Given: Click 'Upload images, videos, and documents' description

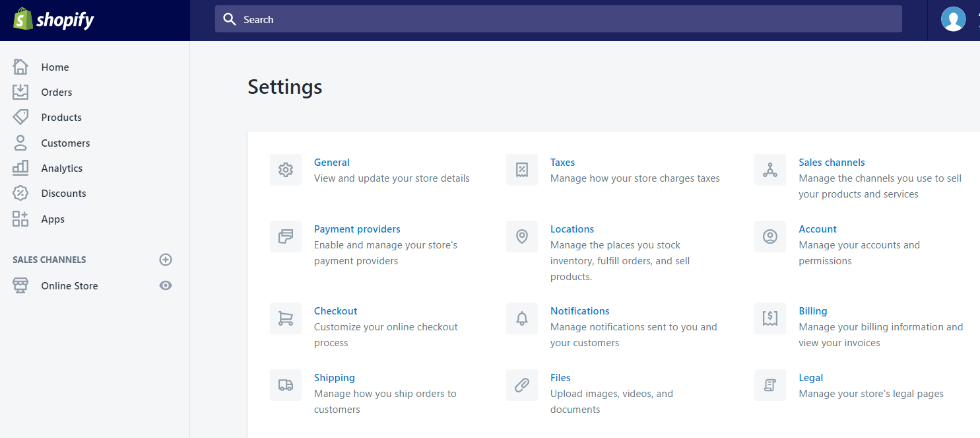Looking at the screenshot, I should point(612,401).
